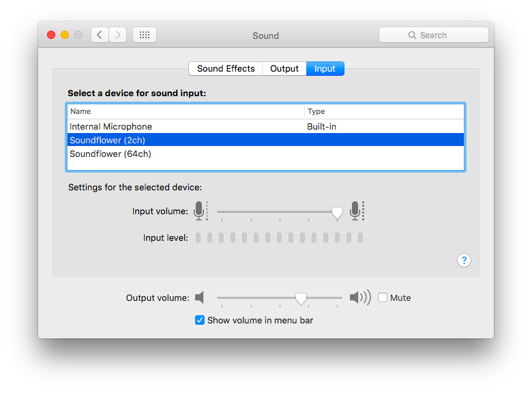Click the loud speaker icon
Image resolution: width=532 pixels, height=393 pixels.
click(359, 297)
